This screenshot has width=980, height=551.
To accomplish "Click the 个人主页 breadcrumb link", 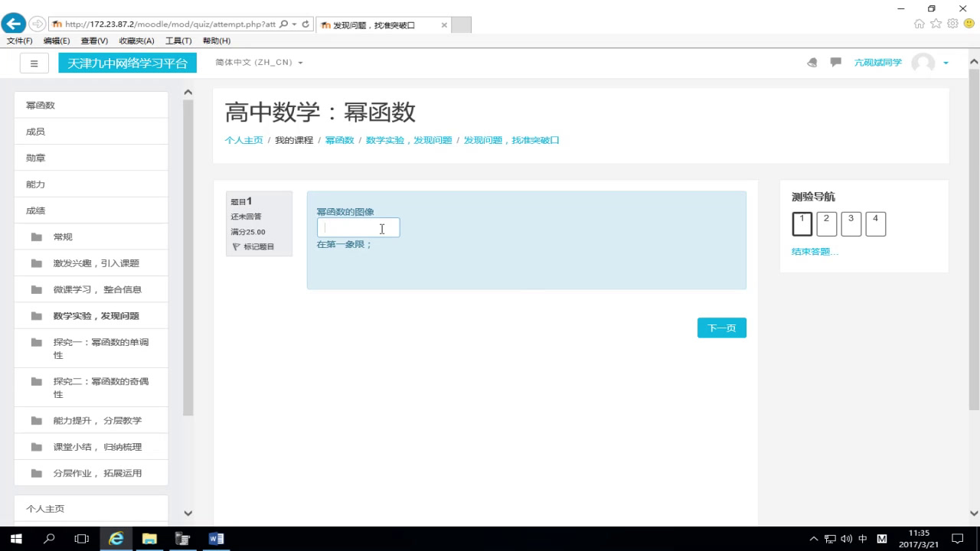I will coord(243,141).
